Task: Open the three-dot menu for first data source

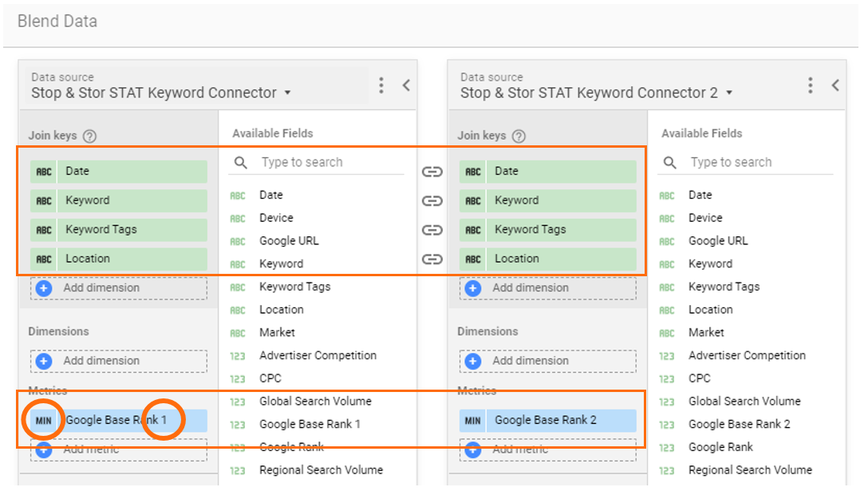Action: [x=381, y=85]
